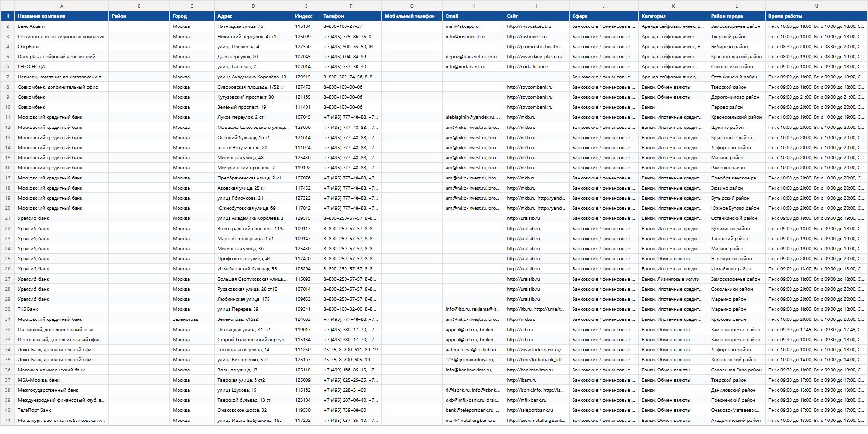Select postal index '121165'
The width and height of the screenshot is (868, 434).
tap(306, 97)
